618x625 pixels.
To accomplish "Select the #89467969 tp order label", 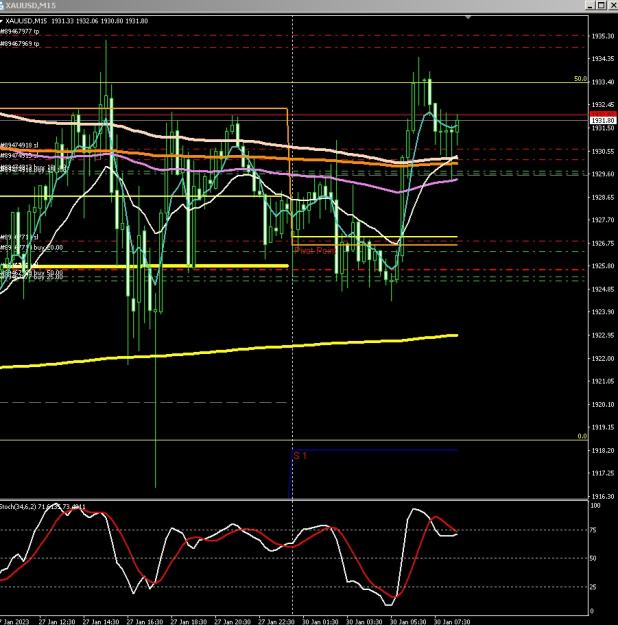I will 20,43.
